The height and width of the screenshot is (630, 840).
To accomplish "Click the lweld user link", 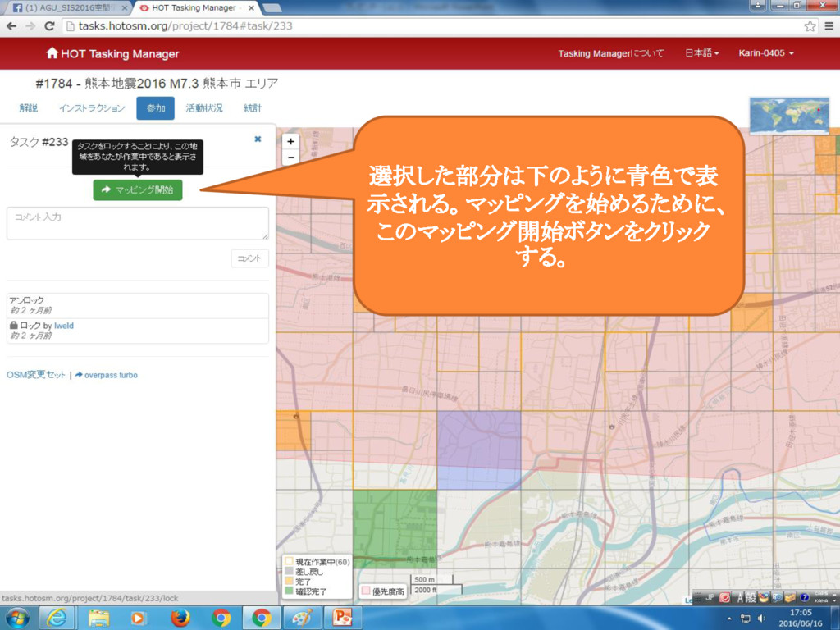I will click(64, 326).
